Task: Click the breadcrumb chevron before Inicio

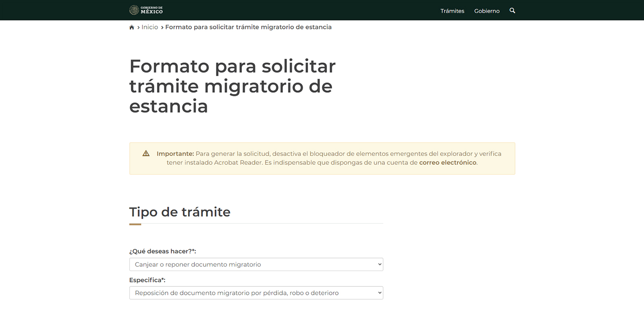Action: (138, 27)
